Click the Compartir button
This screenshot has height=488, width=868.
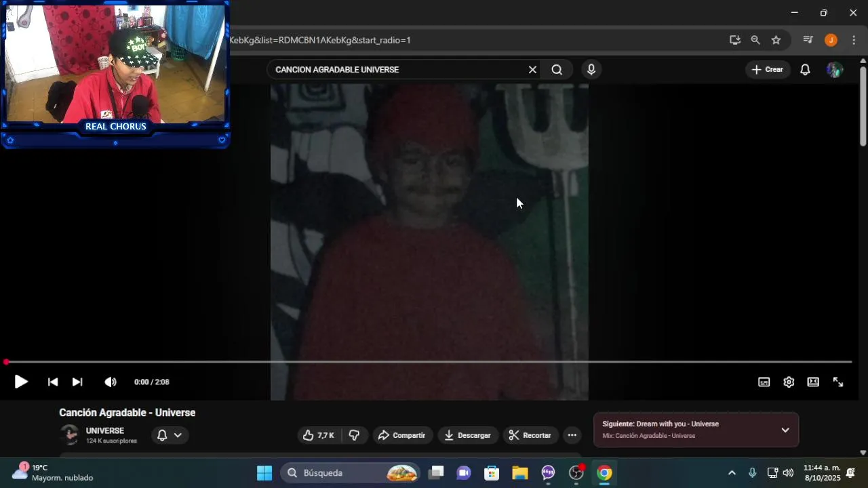(401, 435)
